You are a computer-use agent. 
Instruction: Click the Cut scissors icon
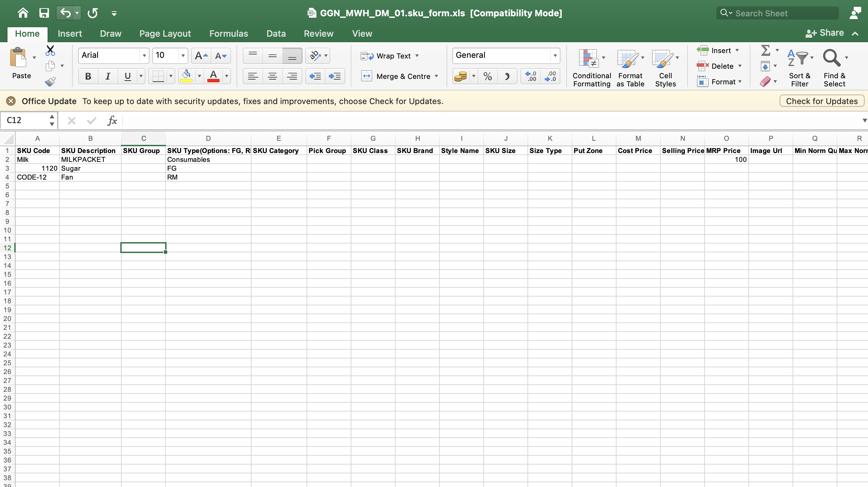coord(50,51)
